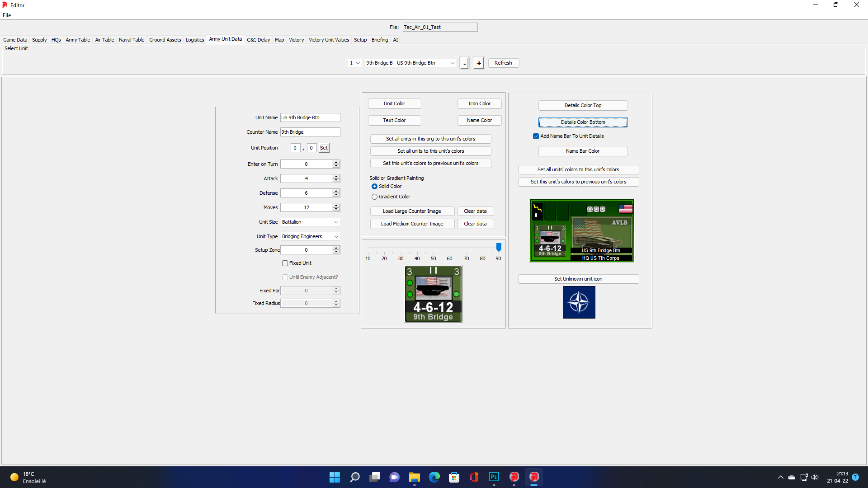Open notification center badge

855,477
